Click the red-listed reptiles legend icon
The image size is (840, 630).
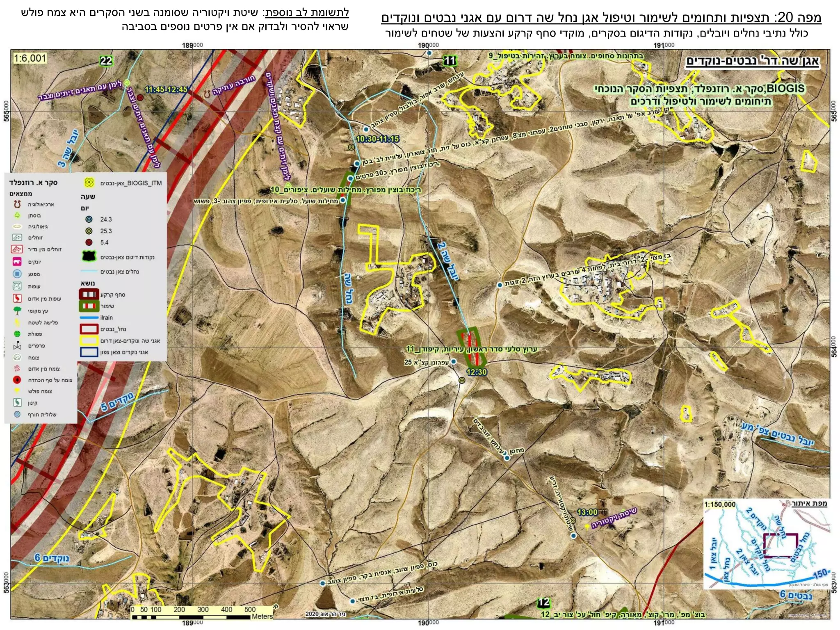click(x=17, y=249)
